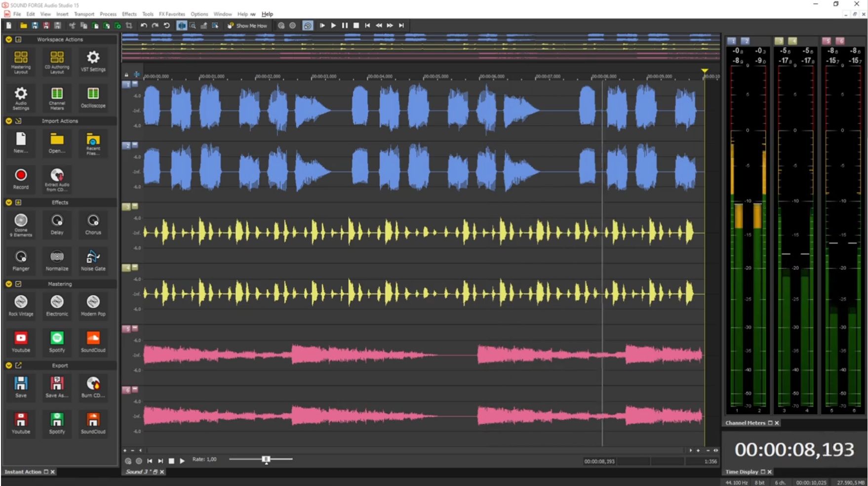Screen dimensions: 868x486
Task: Click the yellow playhead marker on the timeline
Action: [705, 72]
